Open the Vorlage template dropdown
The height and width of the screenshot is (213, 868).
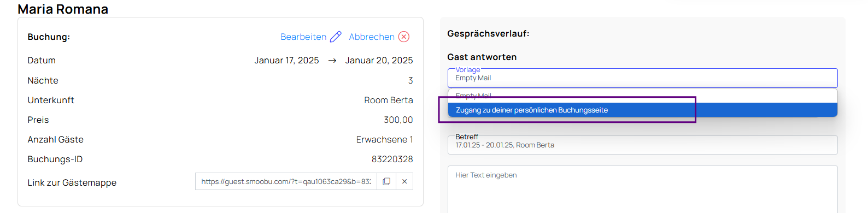[x=642, y=78]
